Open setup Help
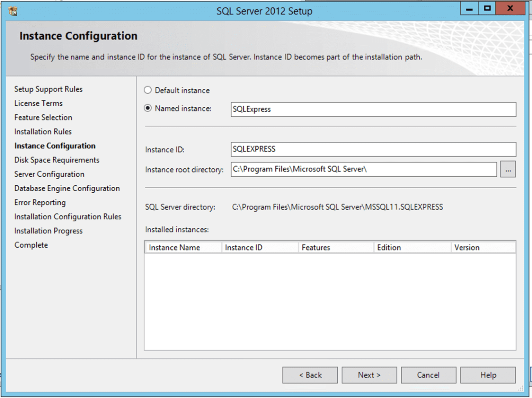Screen dimensions: 532x398 point(488,375)
